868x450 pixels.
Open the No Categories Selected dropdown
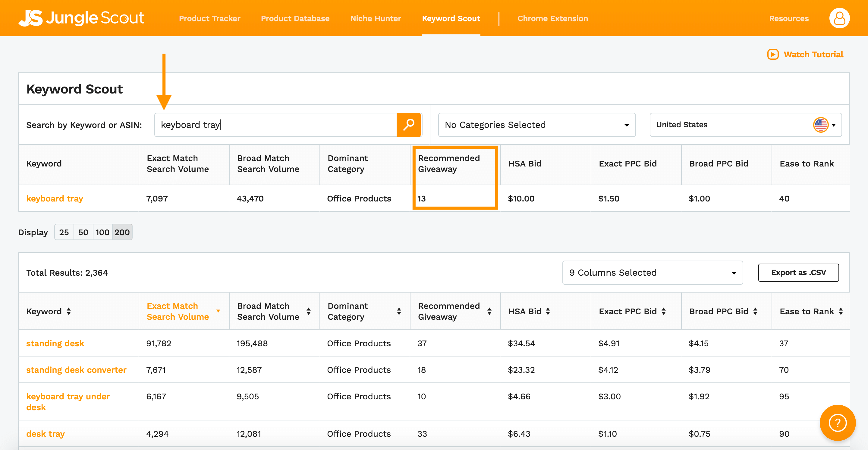(x=536, y=125)
